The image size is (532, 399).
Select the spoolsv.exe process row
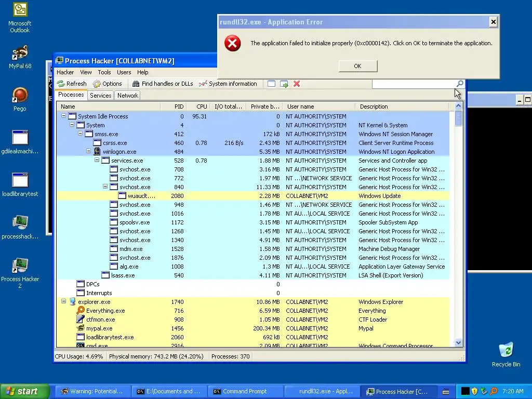click(x=253, y=222)
